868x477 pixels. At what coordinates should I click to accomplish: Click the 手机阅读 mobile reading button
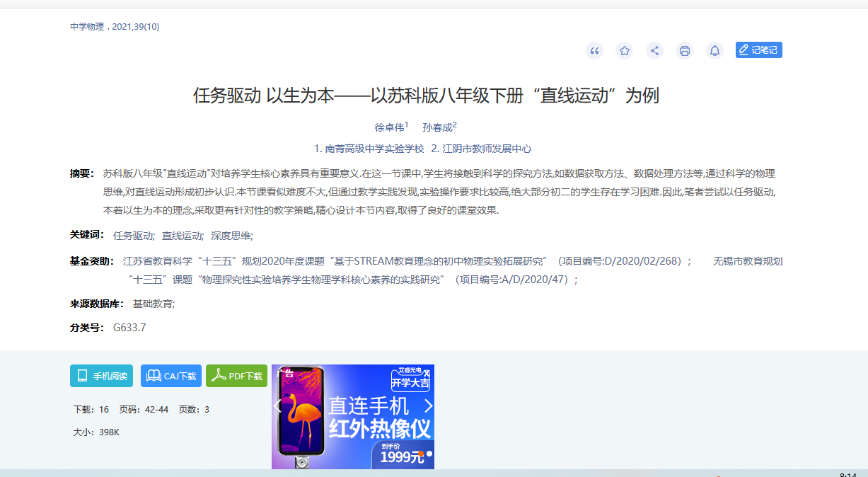click(x=102, y=376)
